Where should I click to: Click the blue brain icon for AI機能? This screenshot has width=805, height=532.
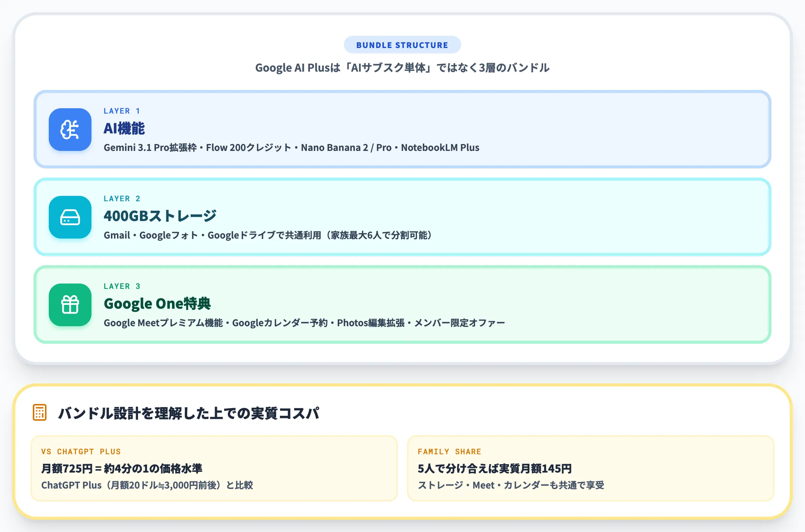coord(70,130)
